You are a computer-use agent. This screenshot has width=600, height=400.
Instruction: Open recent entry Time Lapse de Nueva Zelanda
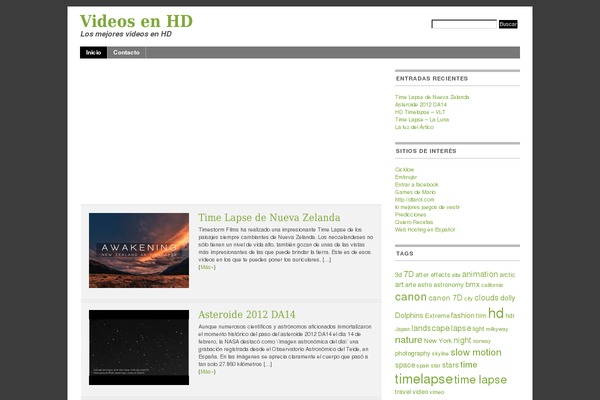point(432,97)
